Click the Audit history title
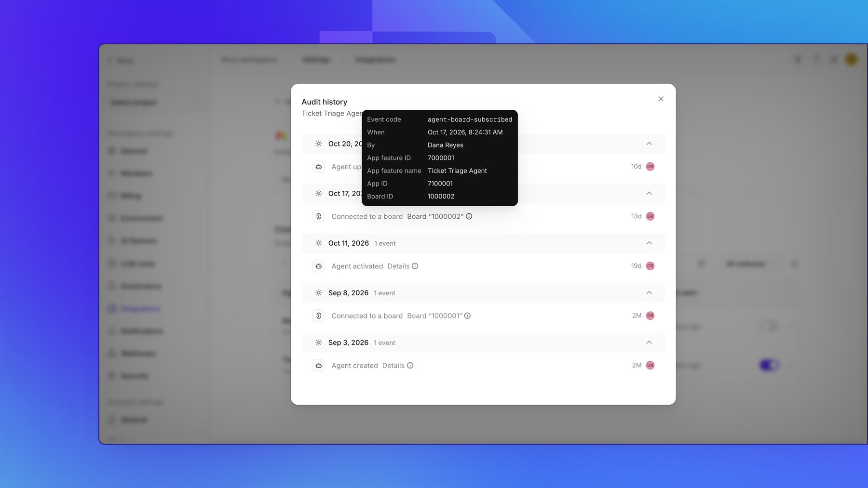This screenshot has width=868, height=488. (325, 102)
